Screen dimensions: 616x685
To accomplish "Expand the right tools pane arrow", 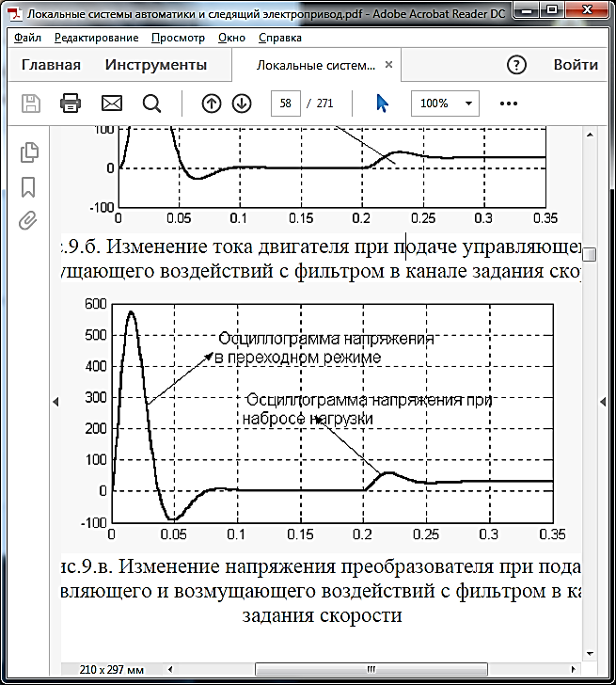I will [603, 402].
